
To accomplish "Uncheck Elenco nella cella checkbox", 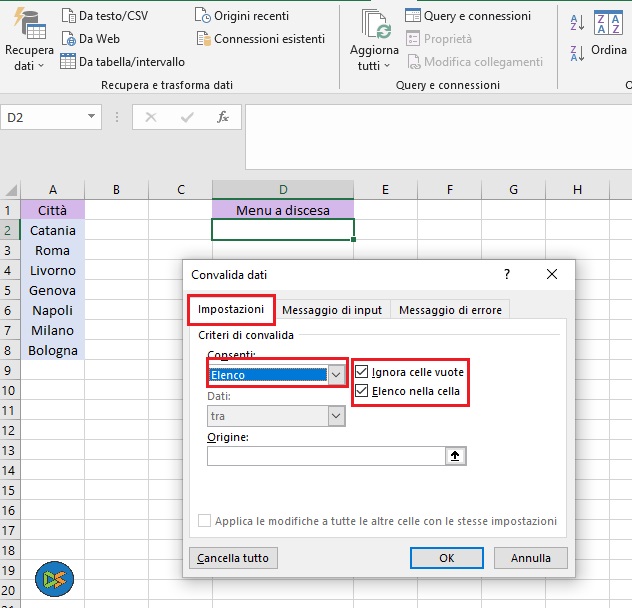I will point(362,391).
